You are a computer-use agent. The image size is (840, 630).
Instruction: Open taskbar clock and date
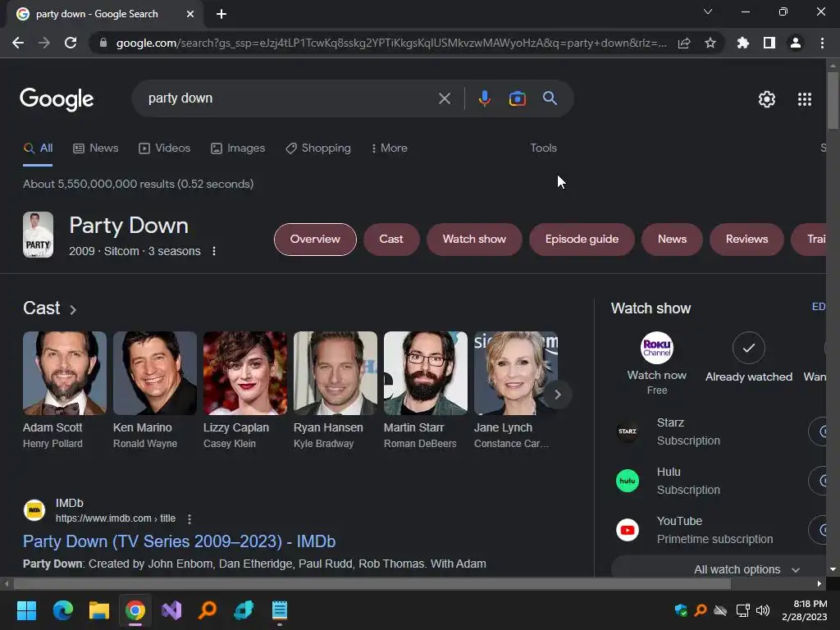(804, 610)
